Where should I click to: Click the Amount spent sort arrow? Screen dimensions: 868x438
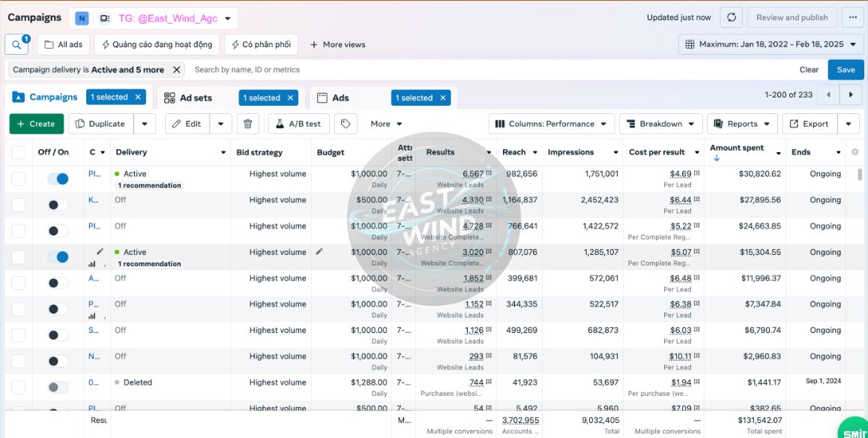pyautogui.click(x=717, y=158)
